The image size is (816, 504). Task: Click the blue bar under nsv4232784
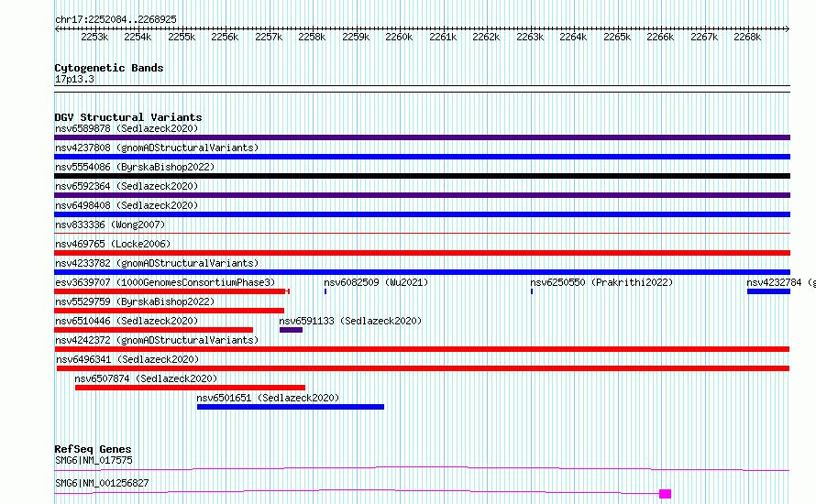coord(768,291)
